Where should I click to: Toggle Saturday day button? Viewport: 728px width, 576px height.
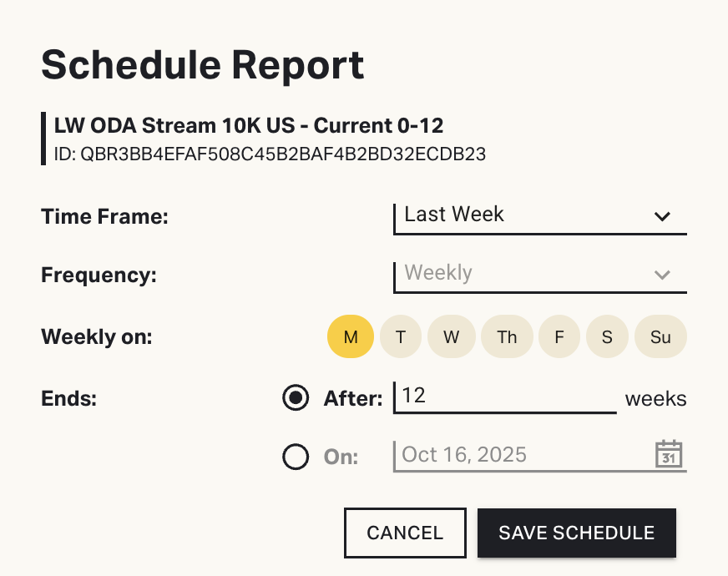(x=607, y=337)
